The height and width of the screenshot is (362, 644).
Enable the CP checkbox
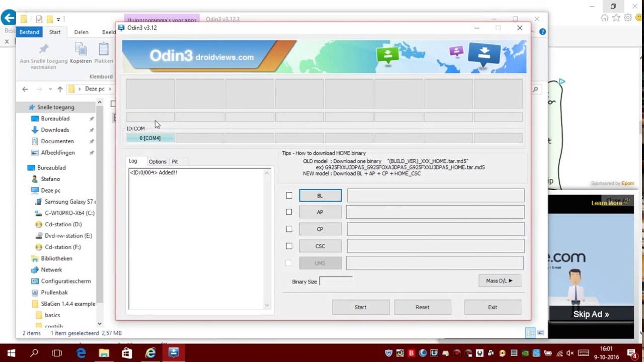pyautogui.click(x=289, y=229)
